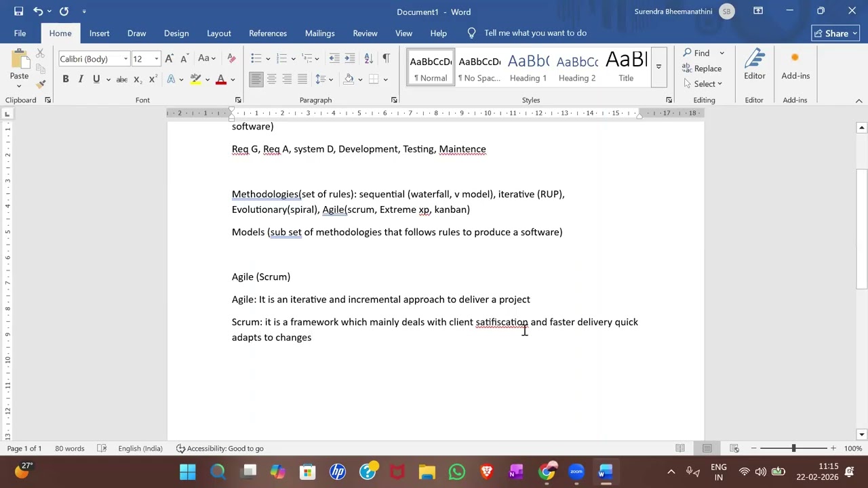The height and width of the screenshot is (488, 868).
Task: Center-align the paragraph
Action: click(271, 79)
